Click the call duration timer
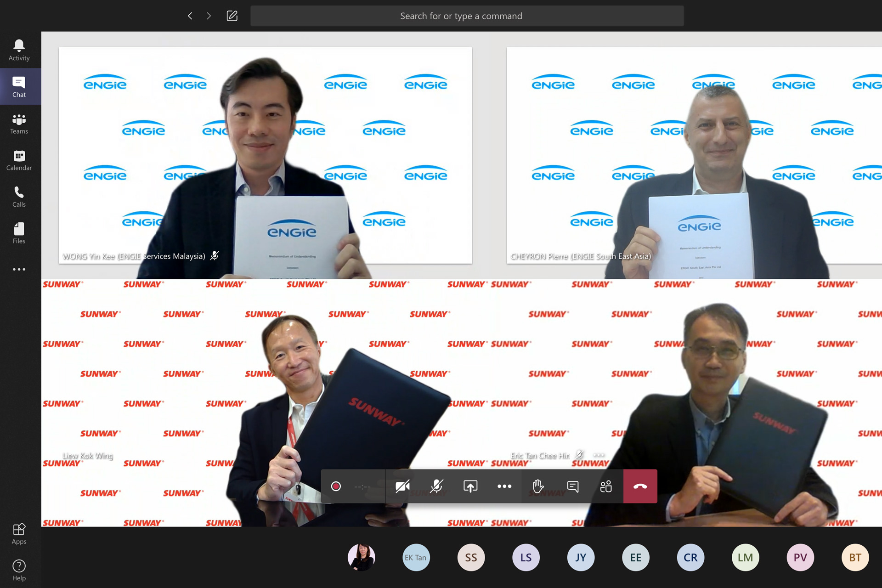Viewport: 882px width, 588px height. 362,486
